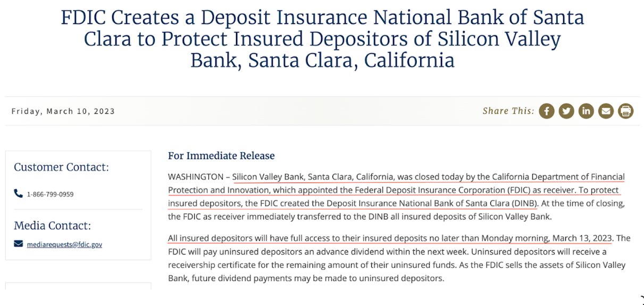Share this page via LinkedIn icon
Screen dimensions: 644x305
[586, 111]
